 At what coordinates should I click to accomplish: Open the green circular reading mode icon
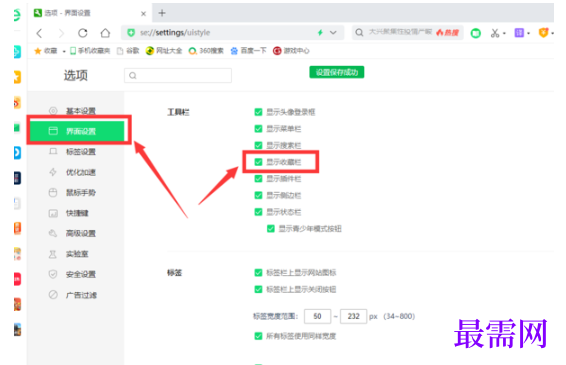476,33
